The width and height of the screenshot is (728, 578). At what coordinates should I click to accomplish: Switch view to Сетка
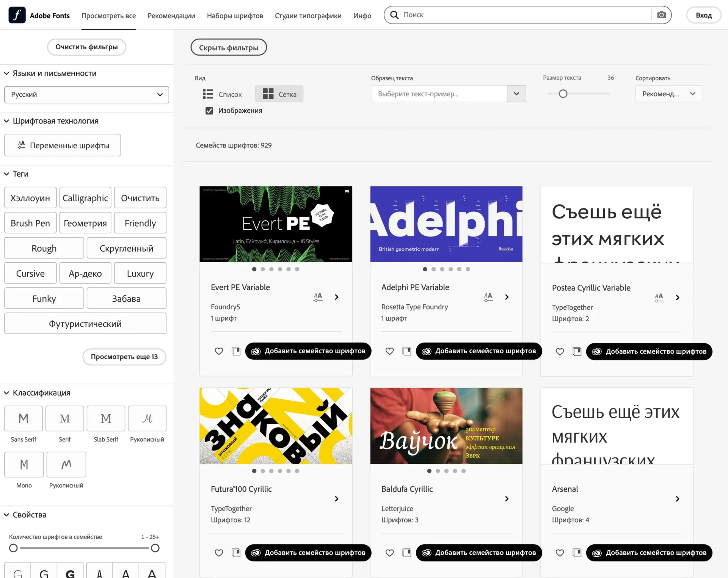279,94
